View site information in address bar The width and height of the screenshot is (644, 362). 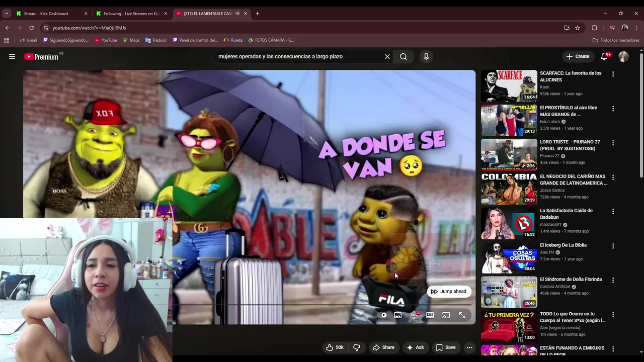[x=46, y=28]
